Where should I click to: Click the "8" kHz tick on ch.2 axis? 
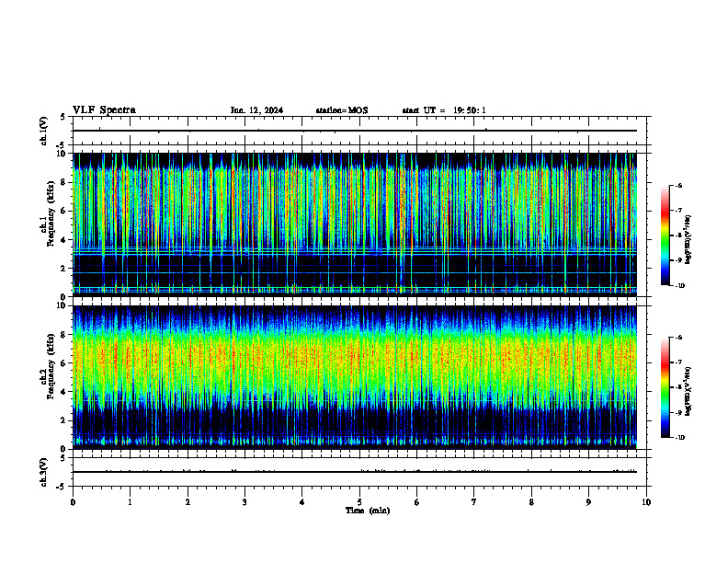64,335
